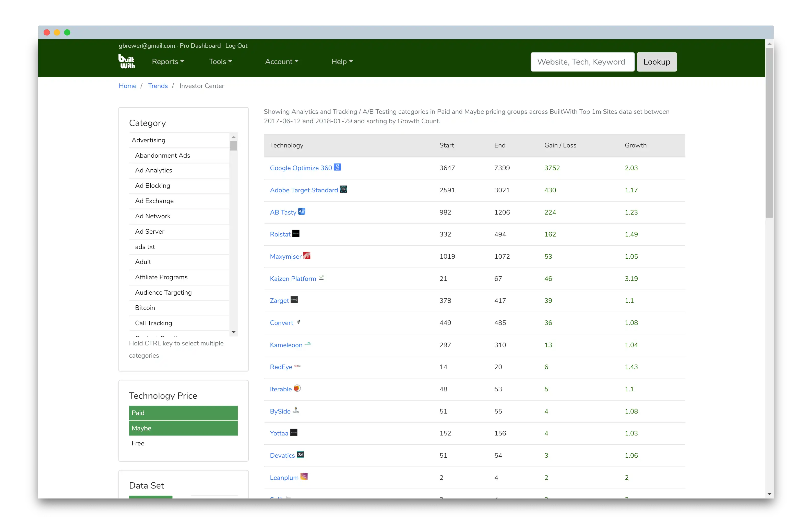Click the Kameleoon logo icon
Screen dimensions: 812x524
[x=308, y=344]
